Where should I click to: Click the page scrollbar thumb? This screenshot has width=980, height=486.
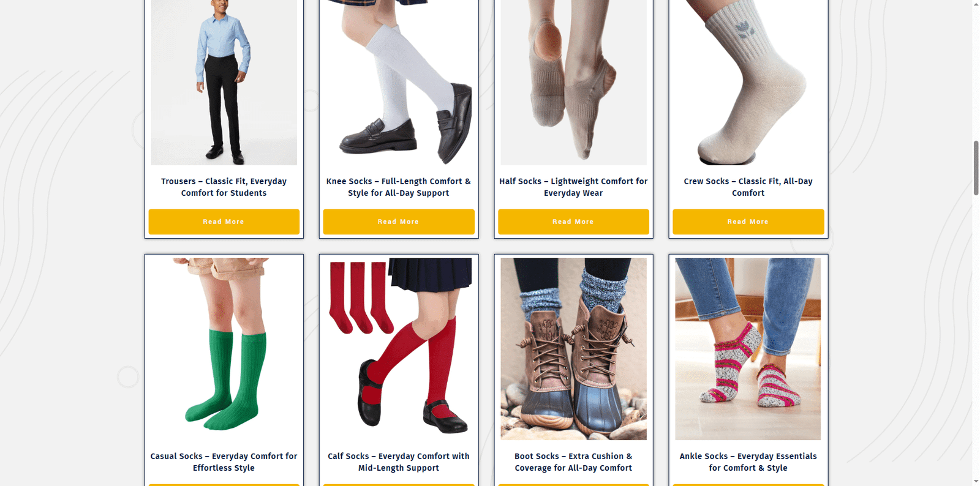[976, 168]
